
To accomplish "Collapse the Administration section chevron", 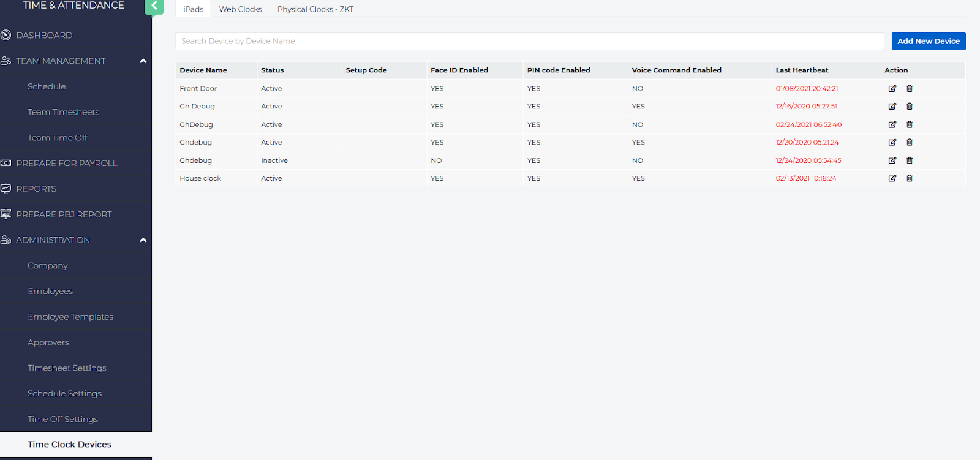I will [x=143, y=240].
